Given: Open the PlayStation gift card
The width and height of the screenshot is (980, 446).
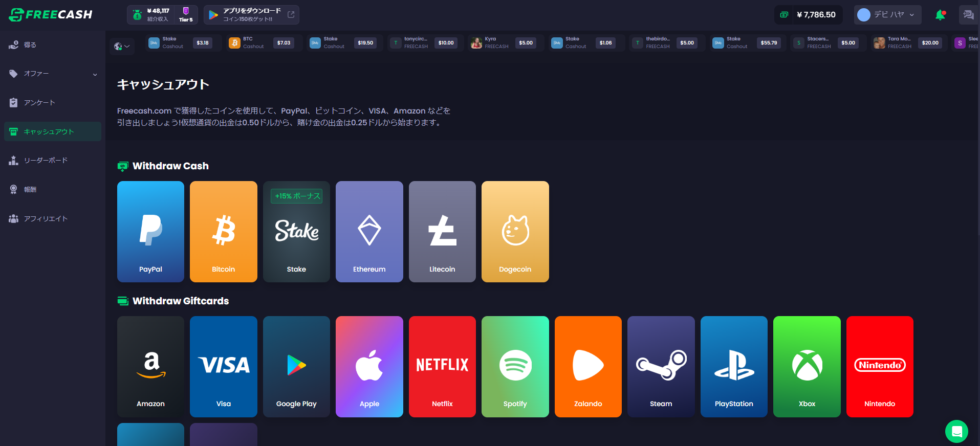Looking at the screenshot, I should (x=734, y=367).
